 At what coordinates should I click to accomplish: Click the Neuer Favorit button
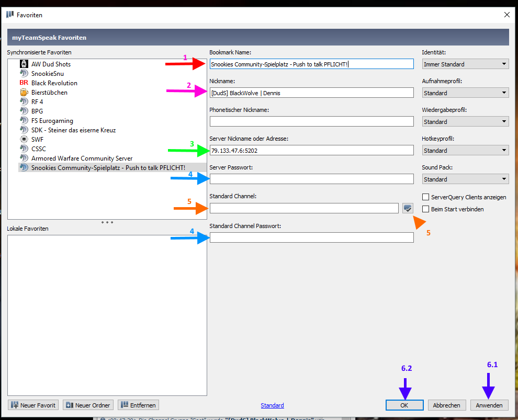pos(34,405)
